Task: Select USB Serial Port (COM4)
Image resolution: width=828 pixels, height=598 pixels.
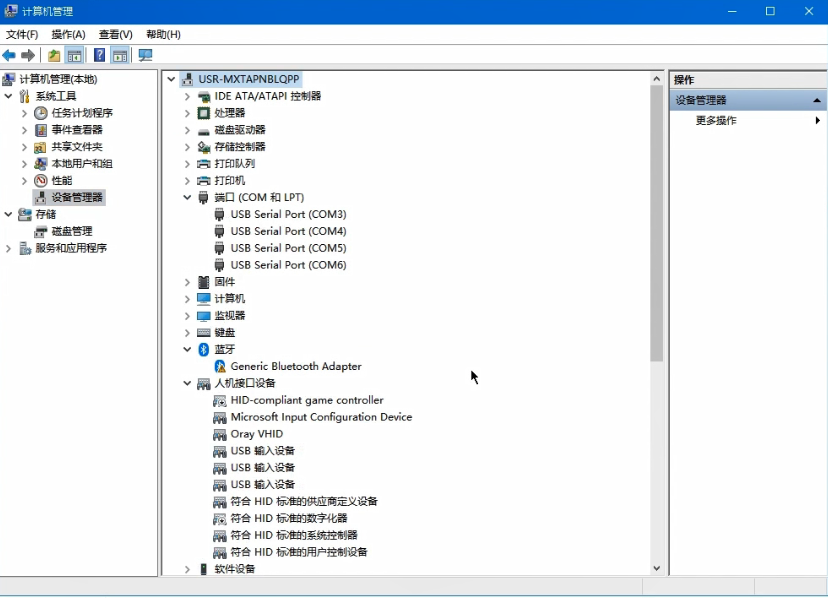Action: [x=288, y=231]
